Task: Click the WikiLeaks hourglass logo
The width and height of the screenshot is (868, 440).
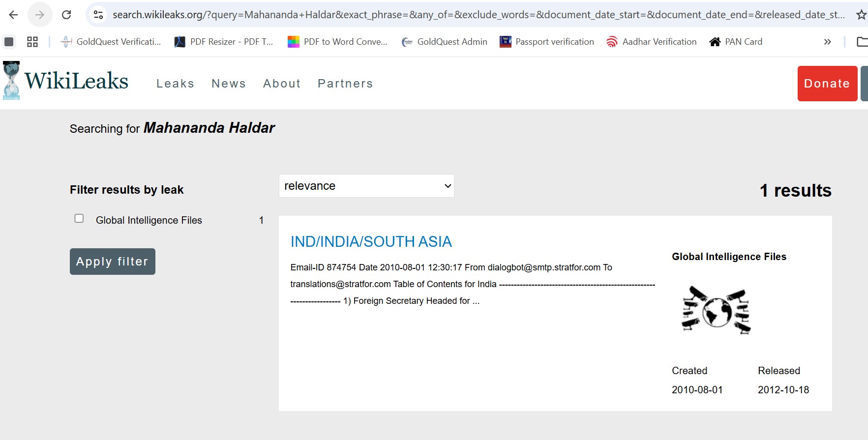Action: (x=11, y=81)
